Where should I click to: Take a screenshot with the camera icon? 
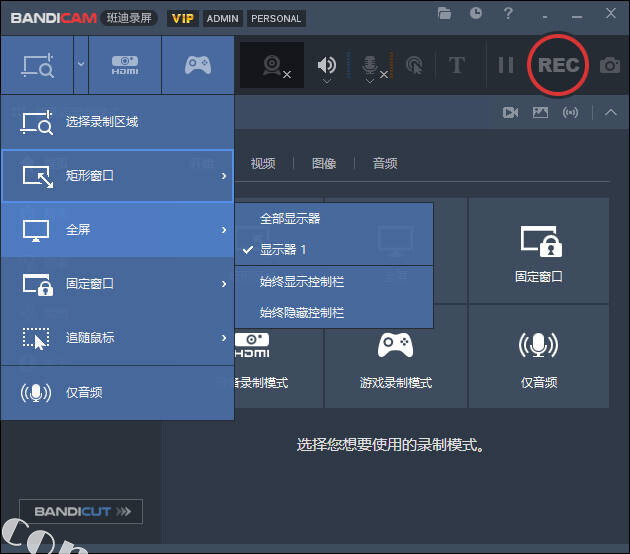610,65
